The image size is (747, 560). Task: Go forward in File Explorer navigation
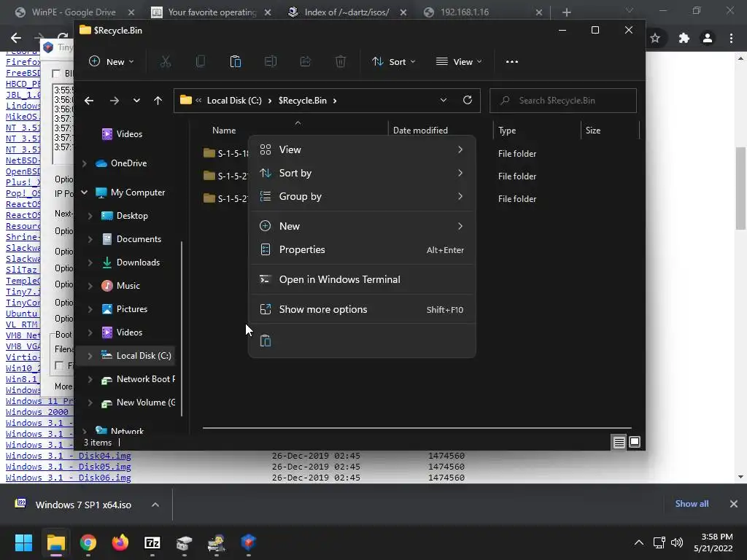[115, 101]
